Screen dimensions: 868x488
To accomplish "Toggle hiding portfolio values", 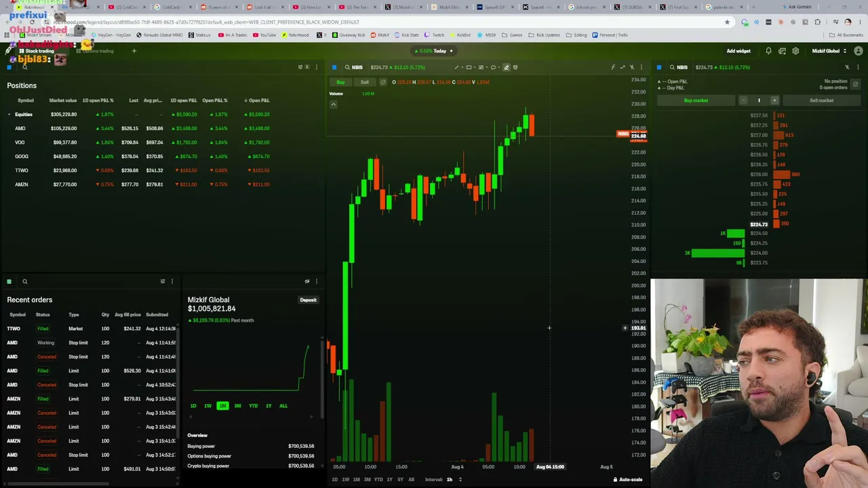I will pyautogui.click(x=307, y=281).
